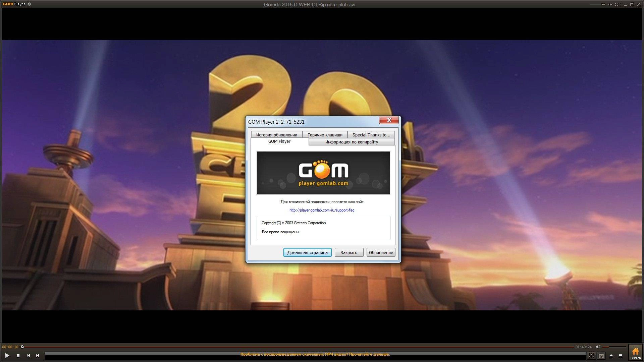Adjust the volume slider
This screenshot has width=644, height=362.
614,347
